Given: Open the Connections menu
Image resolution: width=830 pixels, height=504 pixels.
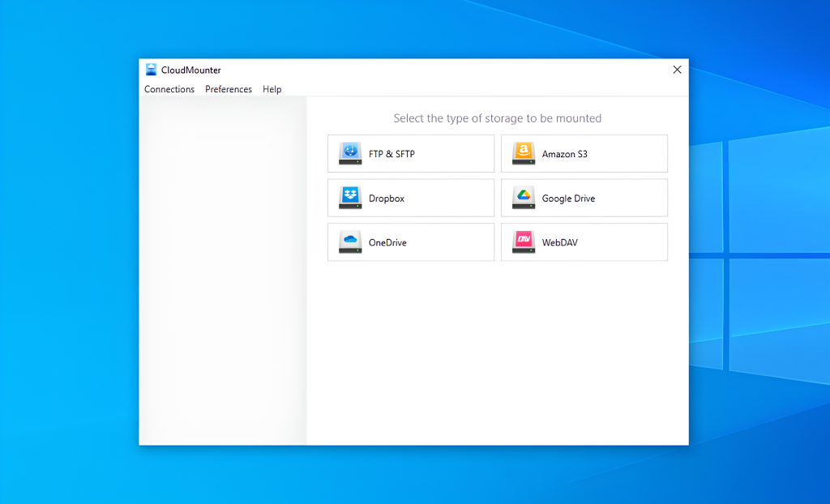Looking at the screenshot, I should click(169, 89).
